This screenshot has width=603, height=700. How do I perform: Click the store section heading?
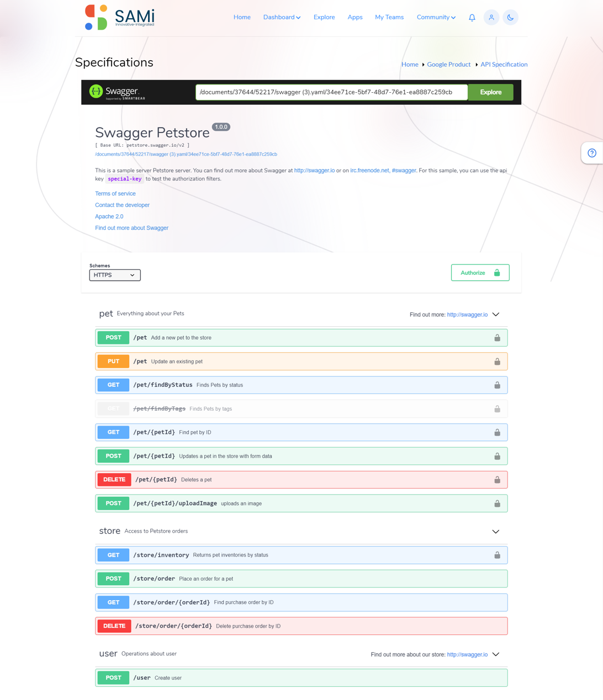109,531
